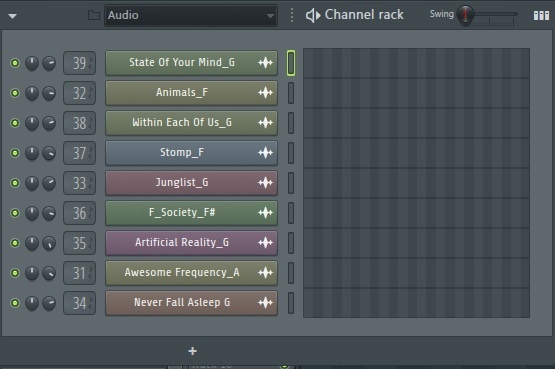Screen dimensions: 555x369
Task: Click the waveform icon on Never Fall Asleep G
Action: (265, 302)
